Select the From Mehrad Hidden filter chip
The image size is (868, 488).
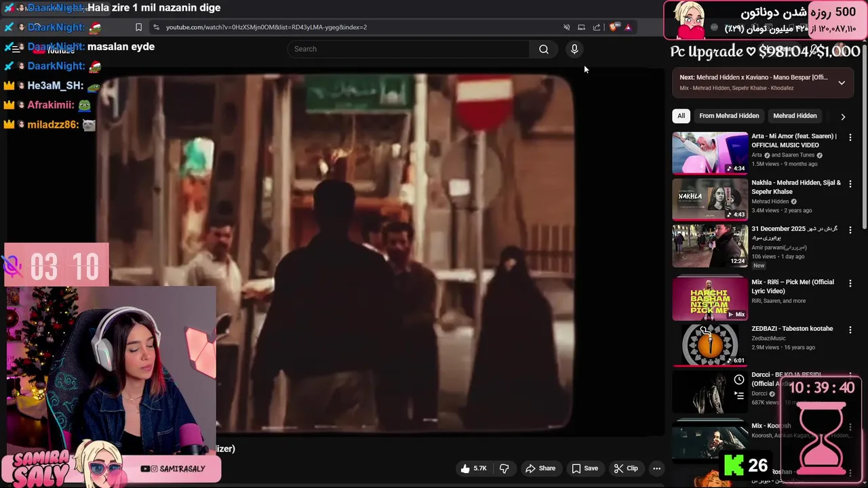pyautogui.click(x=729, y=116)
